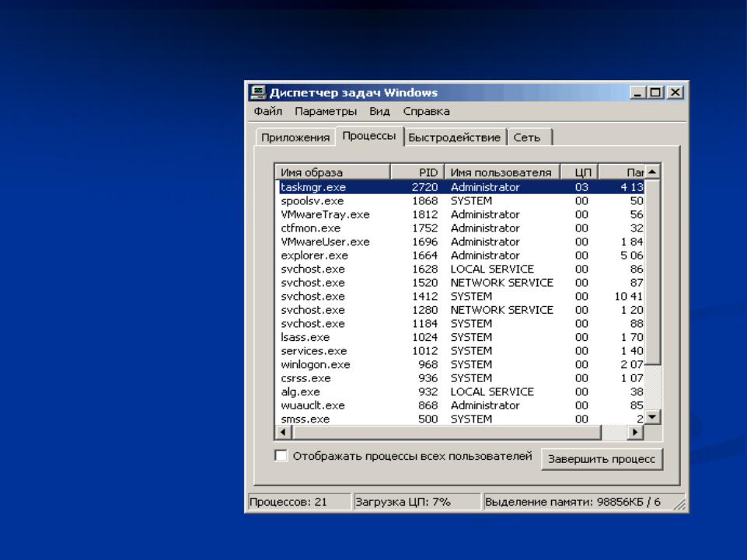Viewport: 747px width, 560px height.
Task: Select the csrss.exe process
Action: (x=459, y=378)
